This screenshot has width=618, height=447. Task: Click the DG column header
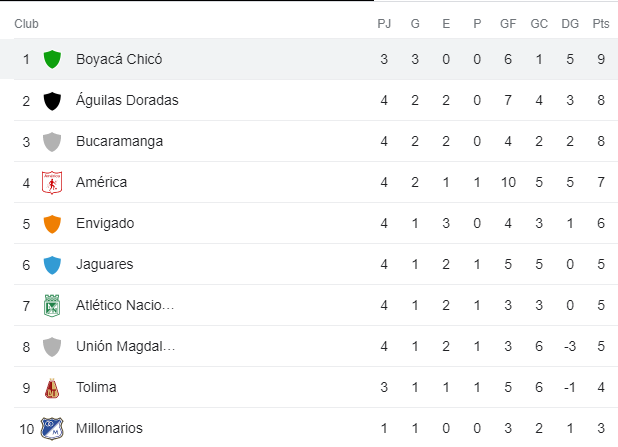[570, 23]
